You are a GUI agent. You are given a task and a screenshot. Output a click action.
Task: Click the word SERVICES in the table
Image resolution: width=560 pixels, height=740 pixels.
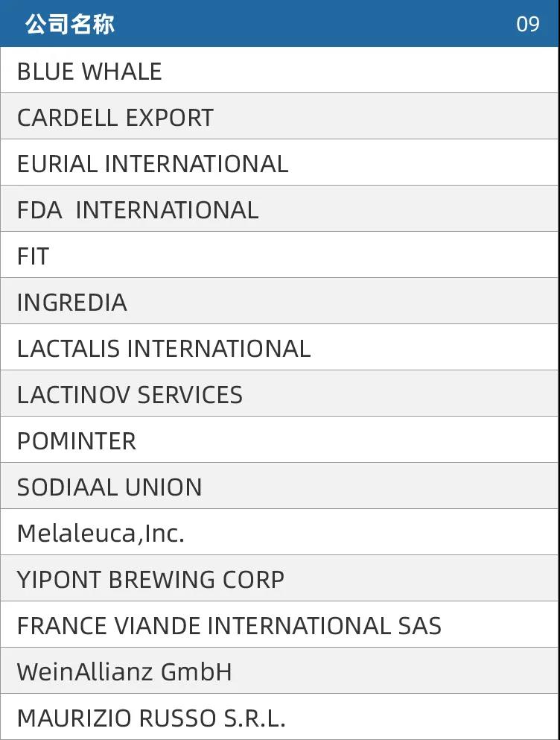click(x=190, y=395)
